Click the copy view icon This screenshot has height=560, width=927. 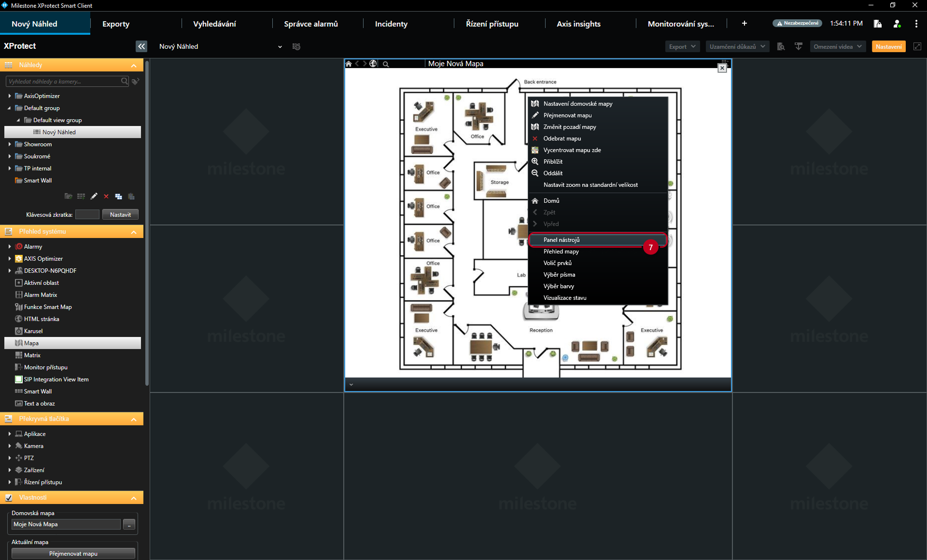[119, 196]
